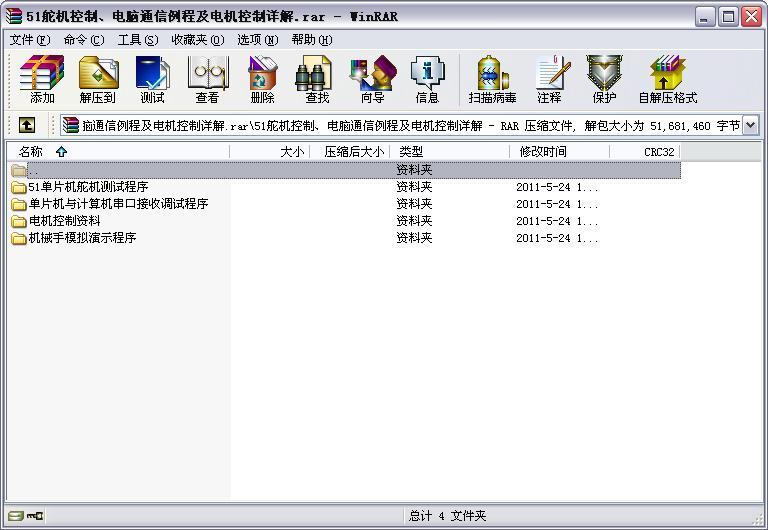Click the drive icon in status bar
The height and width of the screenshot is (530, 768).
(16, 516)
